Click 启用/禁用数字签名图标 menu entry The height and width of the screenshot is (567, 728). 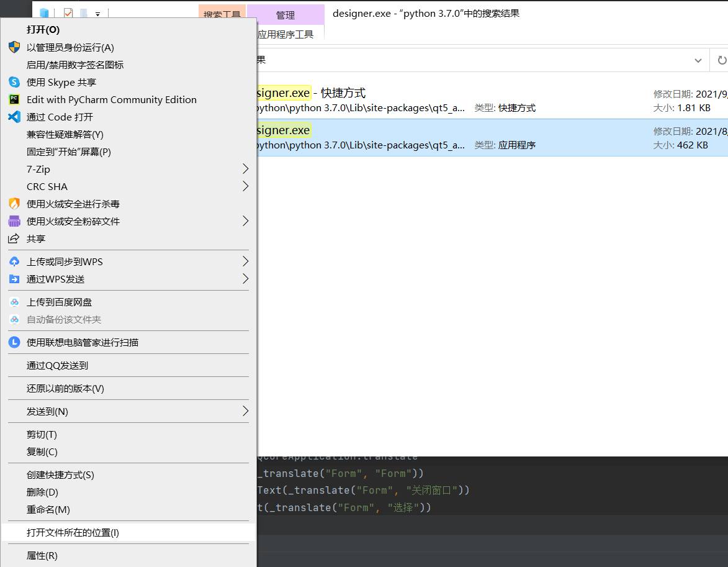coord(129,65)
